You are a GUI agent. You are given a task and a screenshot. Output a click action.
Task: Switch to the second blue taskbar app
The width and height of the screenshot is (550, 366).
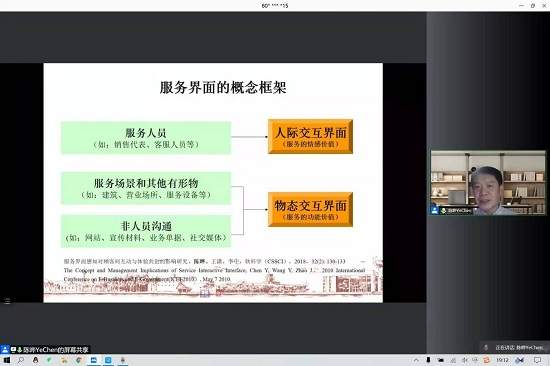pos(108,360)
